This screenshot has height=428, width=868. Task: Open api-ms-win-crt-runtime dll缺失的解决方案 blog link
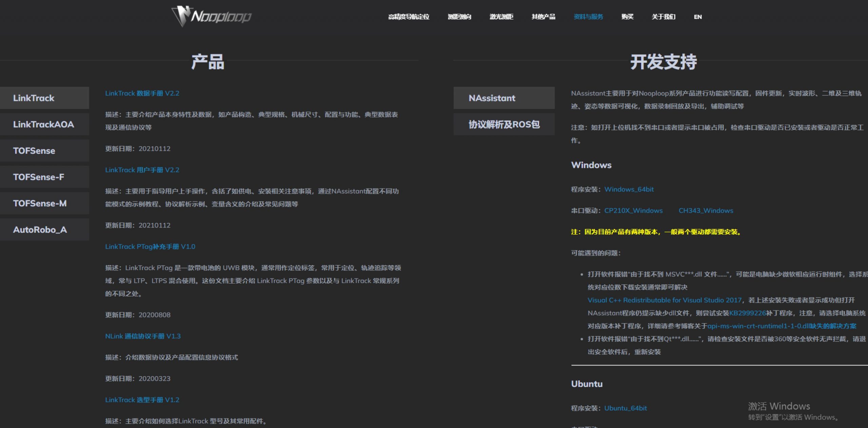pyautogui.click(x=782, y=326)
